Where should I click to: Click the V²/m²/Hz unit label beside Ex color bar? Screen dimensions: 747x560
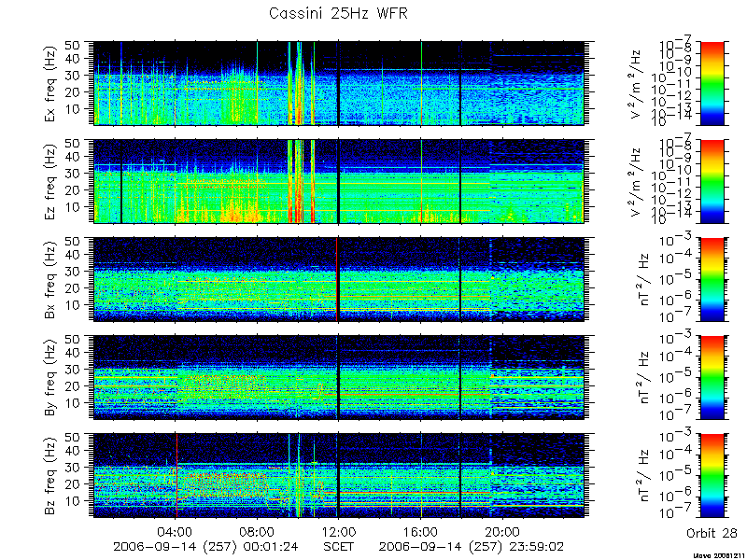point(637,84)
